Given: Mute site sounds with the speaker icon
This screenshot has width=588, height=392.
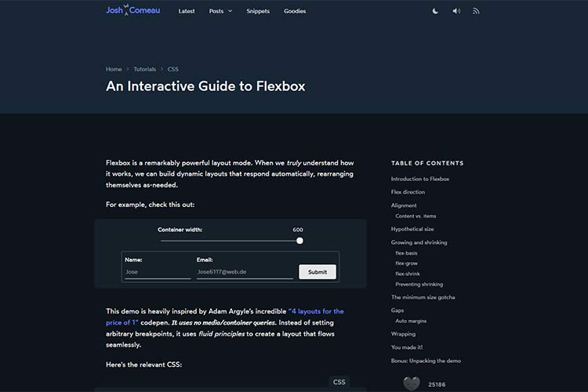Looking at the screenshot, I should [456, 11].
